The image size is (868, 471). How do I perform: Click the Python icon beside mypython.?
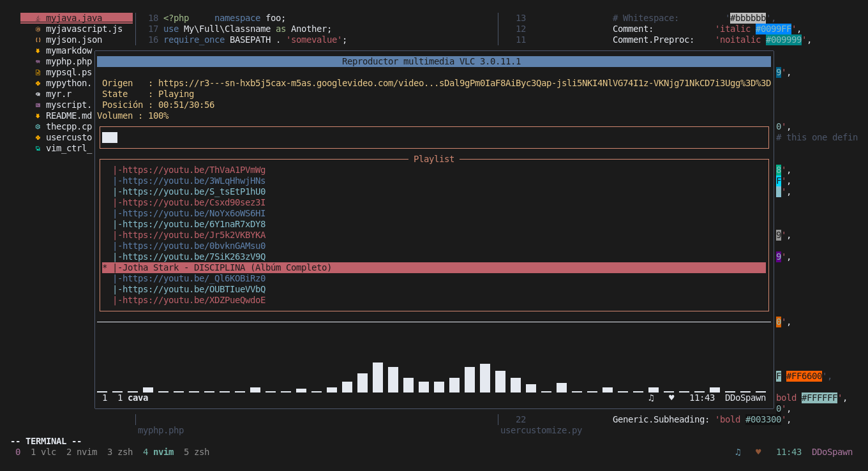point(38,83)
